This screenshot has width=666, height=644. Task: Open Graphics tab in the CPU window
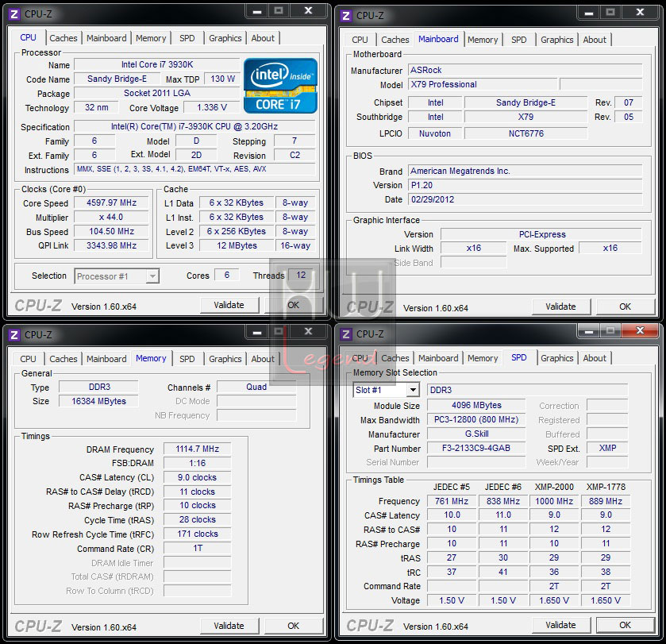tap(225, 38)
